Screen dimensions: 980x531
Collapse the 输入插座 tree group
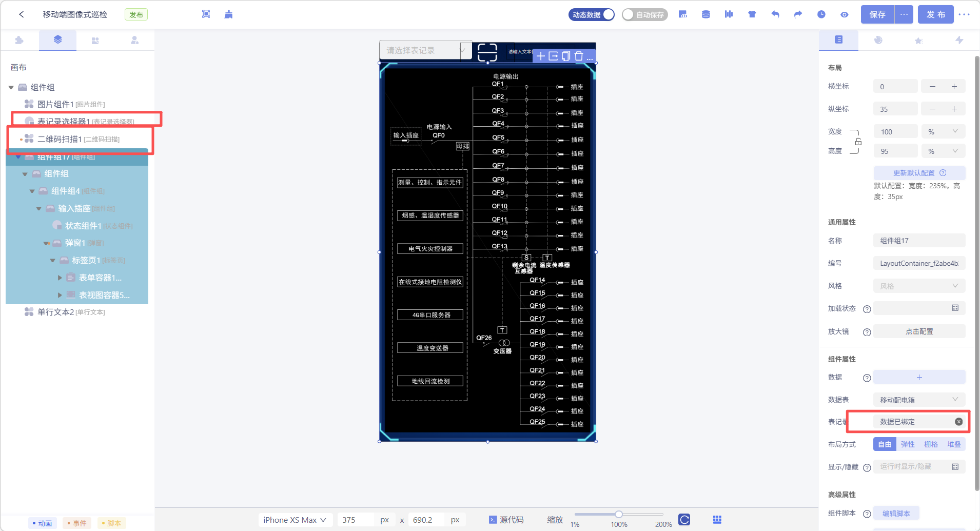[39, 209]
